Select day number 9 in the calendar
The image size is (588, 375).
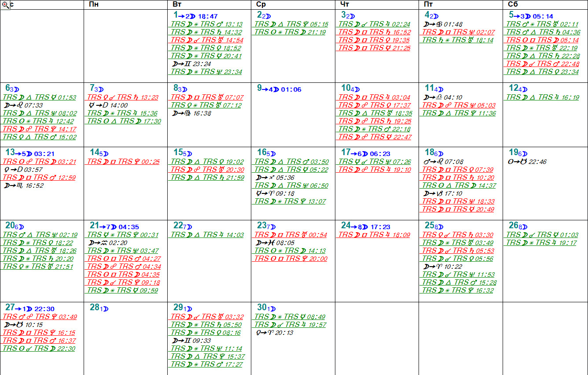click(x=259, y=88)
